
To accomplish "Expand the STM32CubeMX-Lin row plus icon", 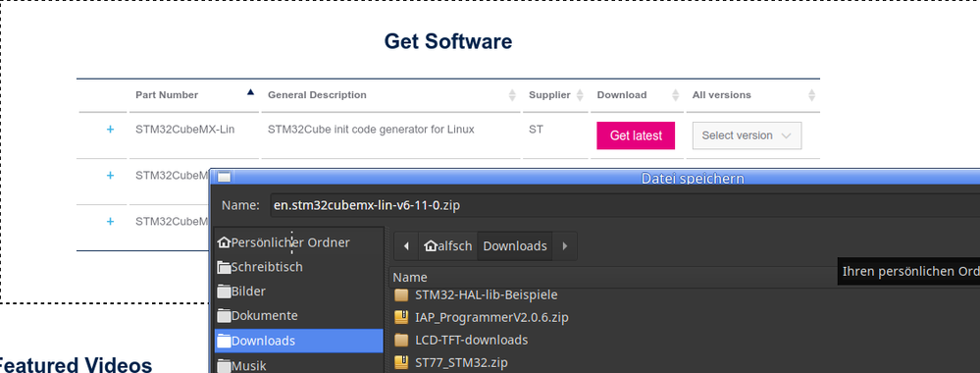I will [110, 130].
